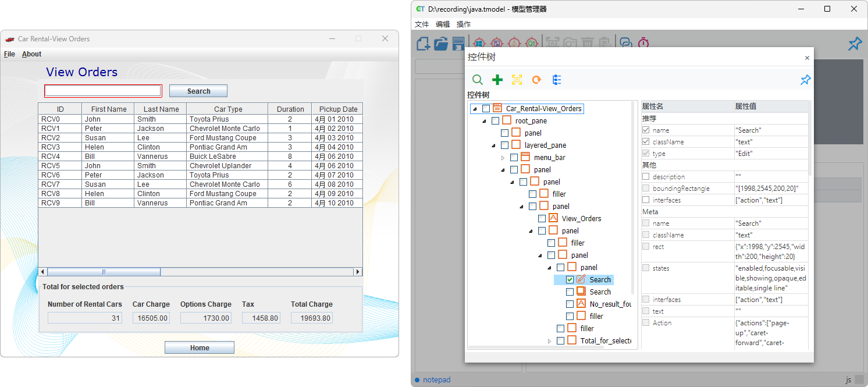Click the save model toolbar icon
This screenshot has height=387, width=868.
[x=459, y=42]
